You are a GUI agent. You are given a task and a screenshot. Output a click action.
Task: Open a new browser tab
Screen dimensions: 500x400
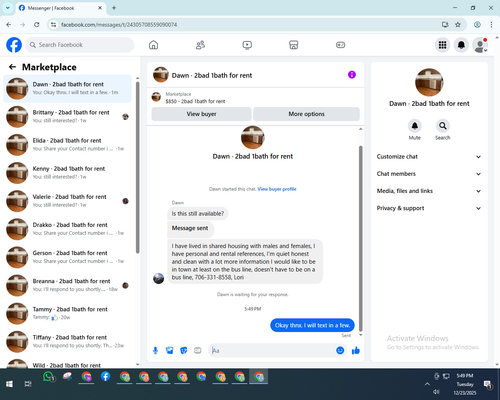[114, 8]
